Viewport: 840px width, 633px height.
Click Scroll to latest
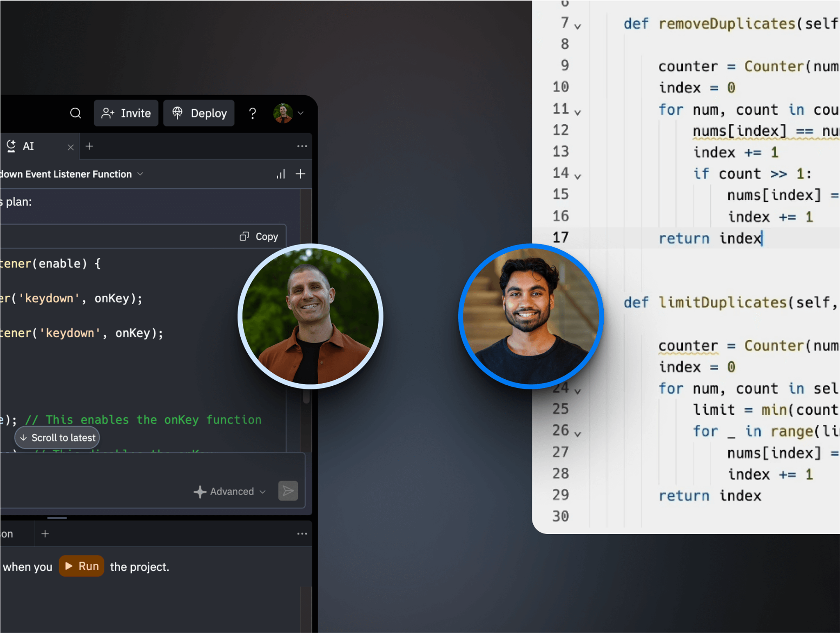57,437
